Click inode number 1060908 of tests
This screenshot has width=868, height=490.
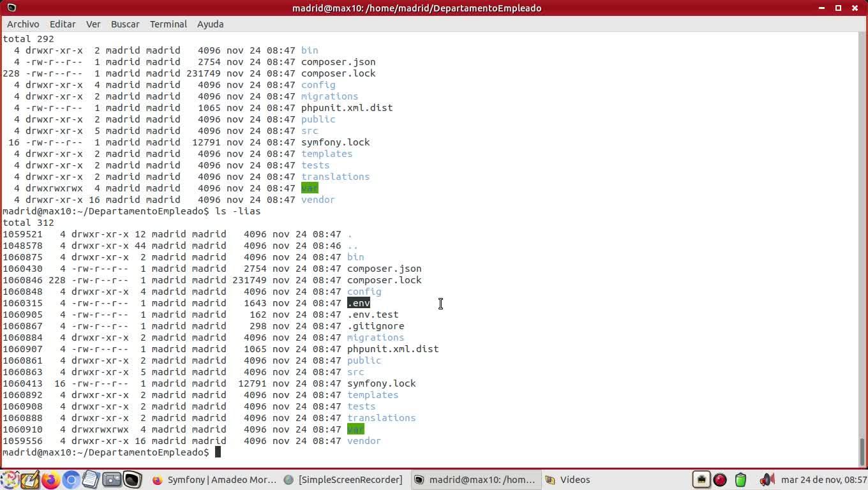22,406
